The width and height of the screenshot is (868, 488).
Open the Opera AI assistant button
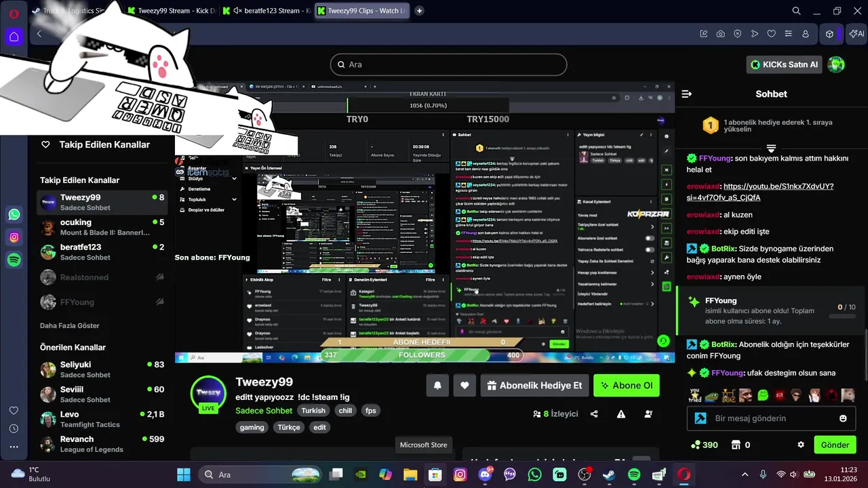tap(856, 34)
